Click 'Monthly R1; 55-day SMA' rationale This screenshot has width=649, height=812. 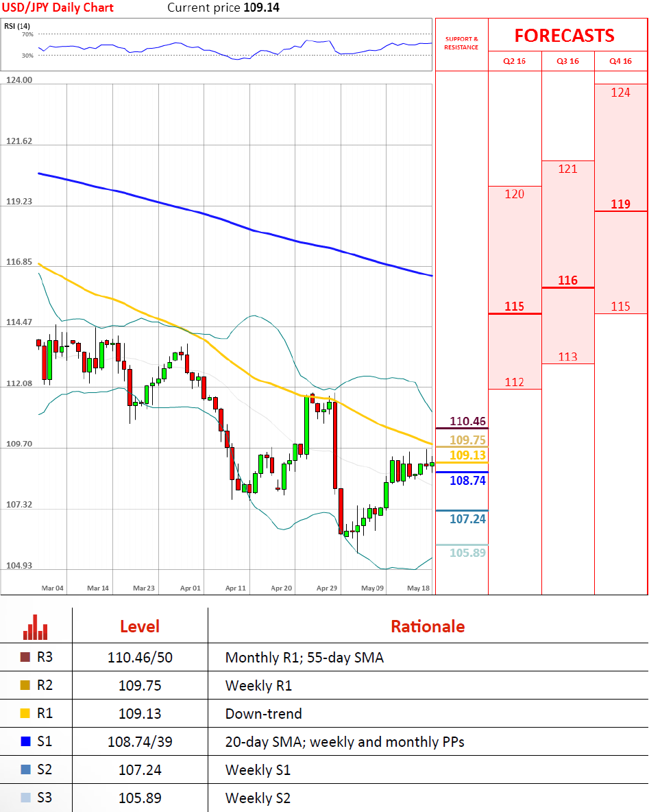click(304, 658)
